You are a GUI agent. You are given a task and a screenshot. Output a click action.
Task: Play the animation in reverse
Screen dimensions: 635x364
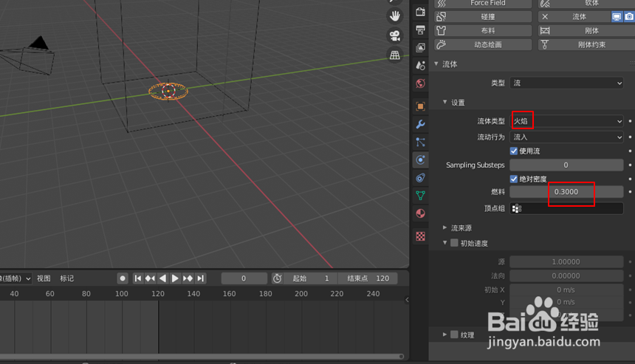162,278
